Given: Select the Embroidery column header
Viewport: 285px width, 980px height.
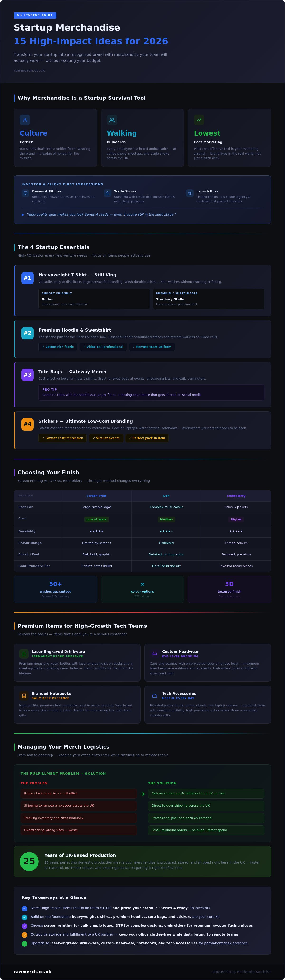Looking at the screenshot, I should tap(236, 496).
